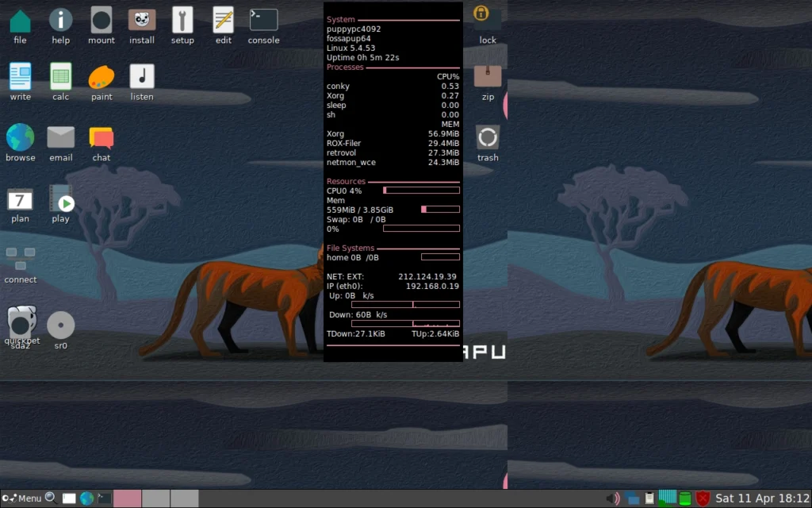The image size is (812, 508).
Task: Open the blue network monitor tray icon
Action: pyautogui.click(x=632, y=498)
